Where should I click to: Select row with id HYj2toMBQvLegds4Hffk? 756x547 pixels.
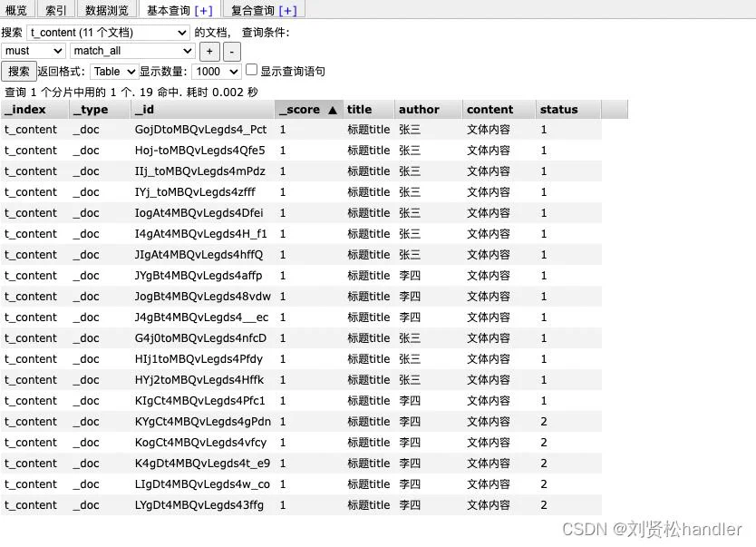pos(301,379)
